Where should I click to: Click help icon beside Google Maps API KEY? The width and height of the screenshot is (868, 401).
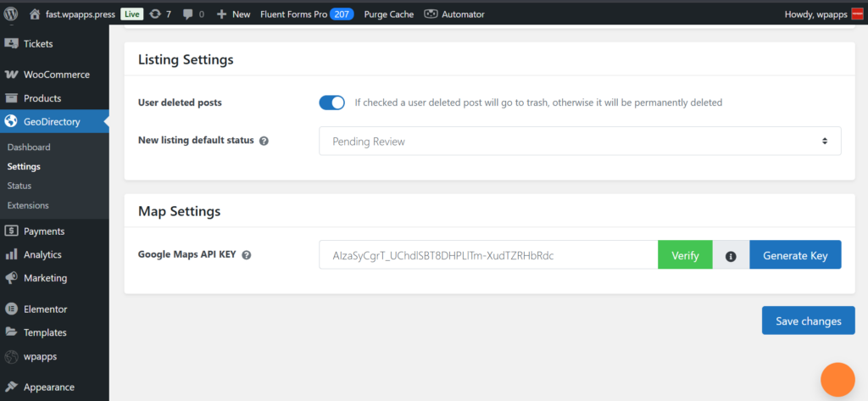click(x=247, y=254)
